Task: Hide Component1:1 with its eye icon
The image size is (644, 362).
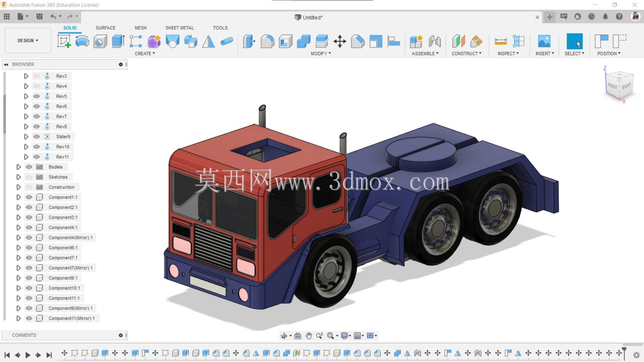Action: pyautogui.click(x=29, y=197)
